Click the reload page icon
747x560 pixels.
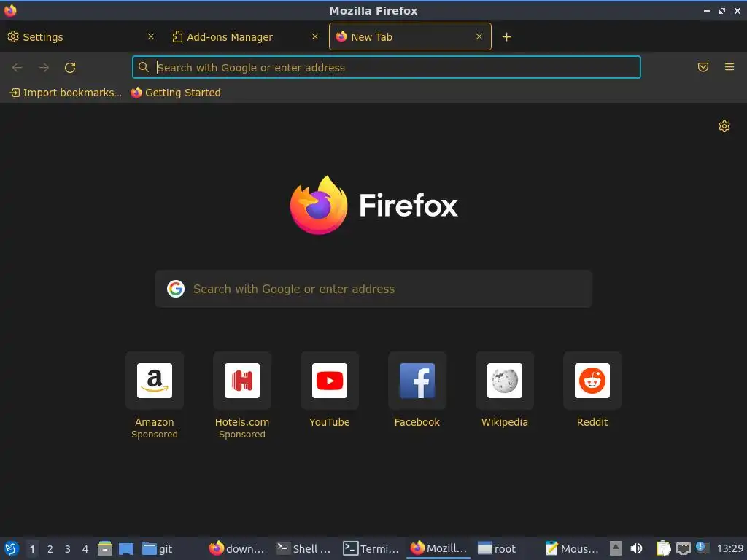click(x=70, y=68)
